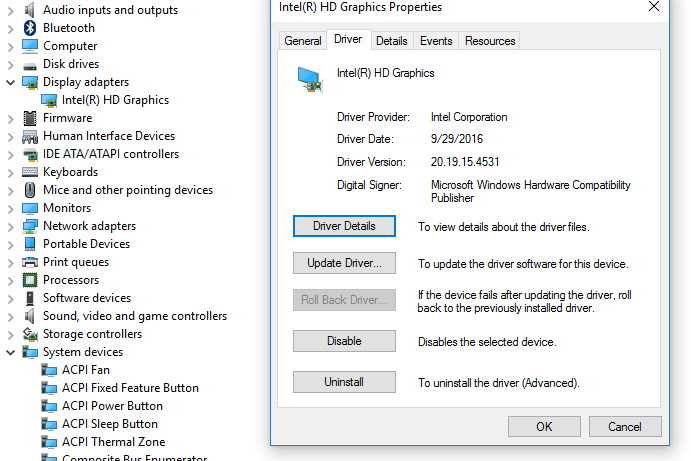This screenshot has height=461, width=691.
Task: Open the Events tab
Action: (436, 41)
